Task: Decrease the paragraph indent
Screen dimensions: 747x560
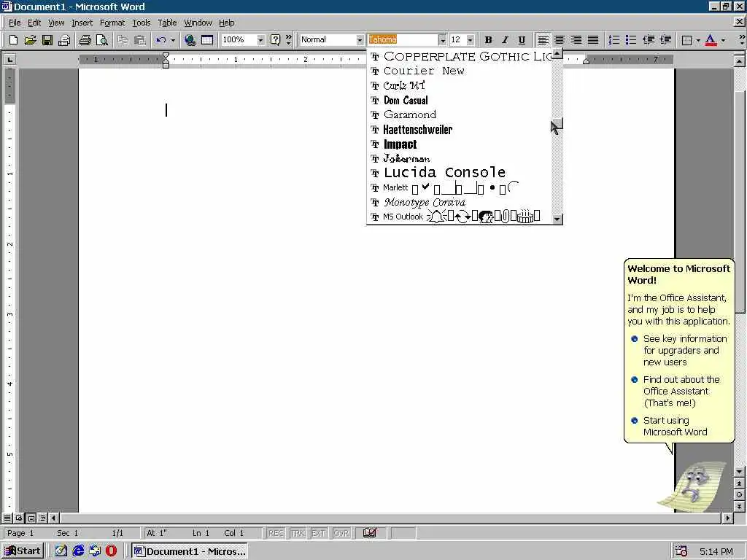Action: 648,40
